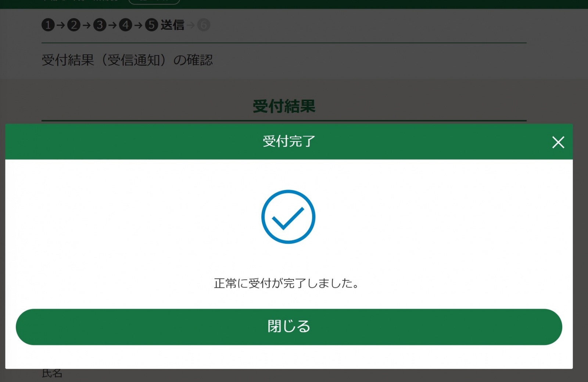Click the arrow between steps 2 and 3
This screenshot has width=588, height=382.
click(87, 25)
